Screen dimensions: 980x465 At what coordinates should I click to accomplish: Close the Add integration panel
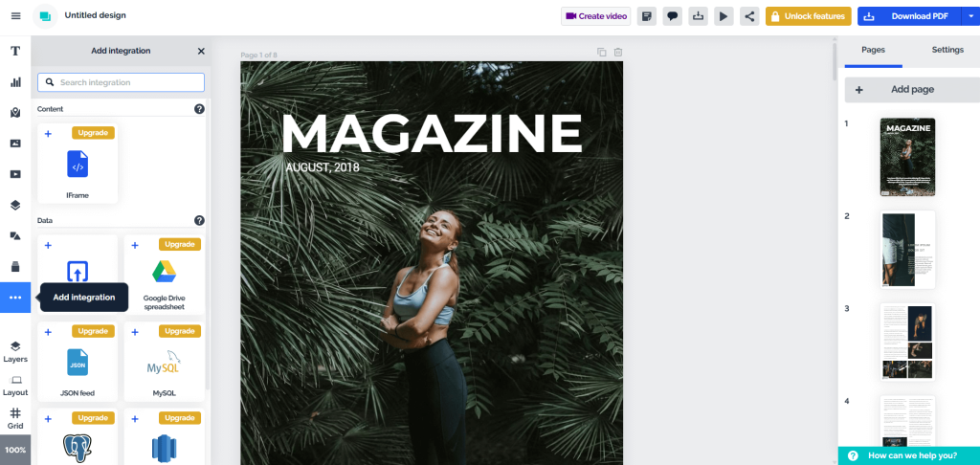click(201, 52)
